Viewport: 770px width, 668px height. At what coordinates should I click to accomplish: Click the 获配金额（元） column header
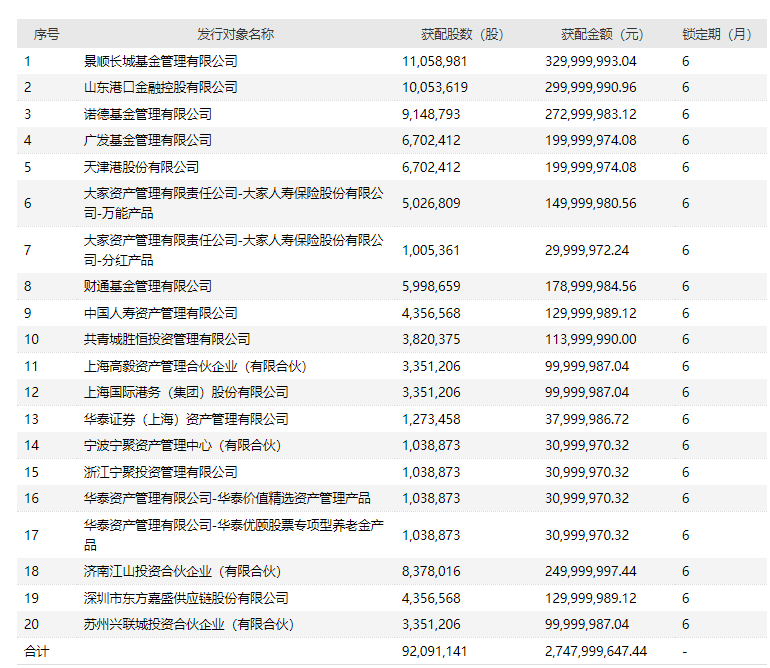602,34
